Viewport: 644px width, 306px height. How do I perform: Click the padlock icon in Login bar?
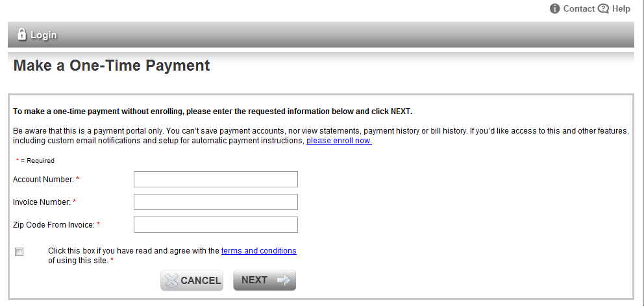pyautogui.click(x=22, y=34)
